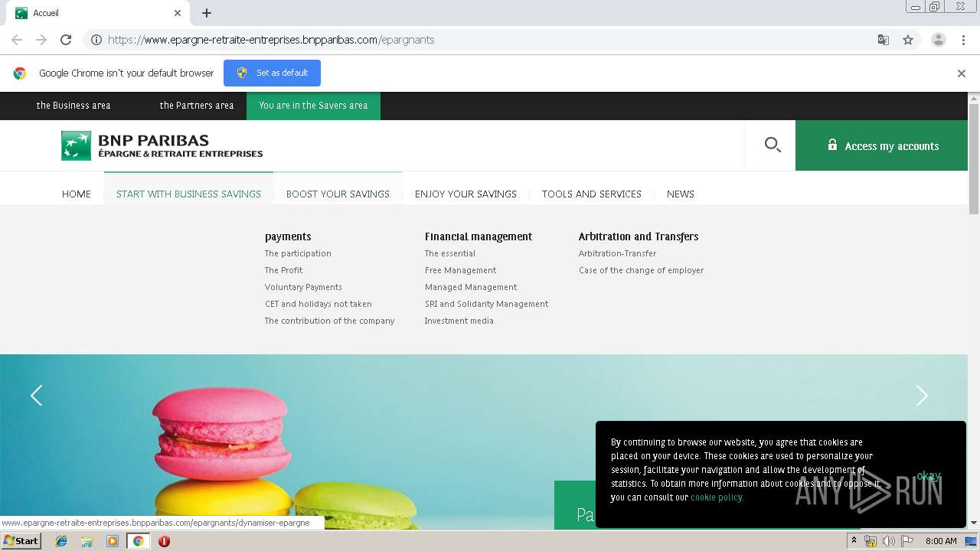
Task: Open Boost Your Savings menu
Action: (x=338, y=194)
